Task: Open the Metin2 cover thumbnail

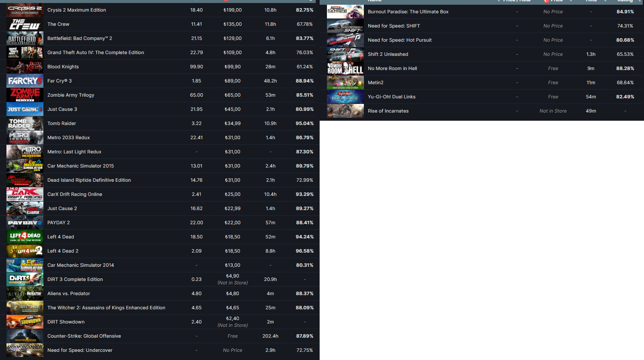Action: pos(345,82)
